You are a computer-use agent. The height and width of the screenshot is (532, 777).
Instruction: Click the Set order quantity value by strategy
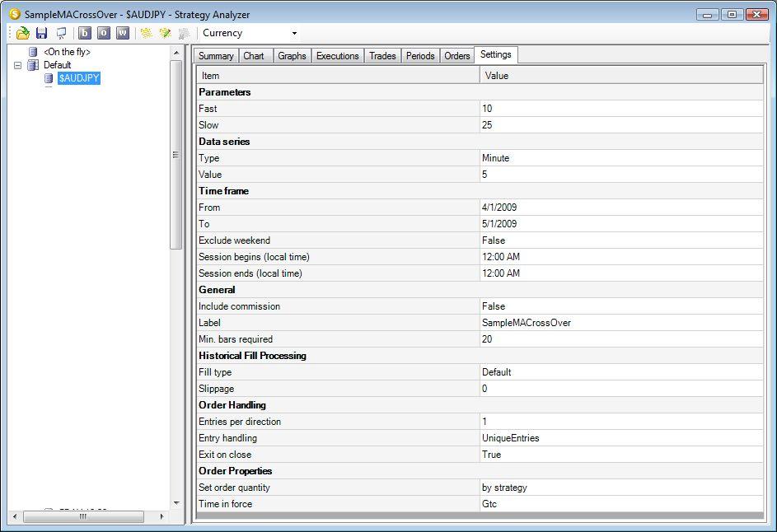tap(621, 488)
